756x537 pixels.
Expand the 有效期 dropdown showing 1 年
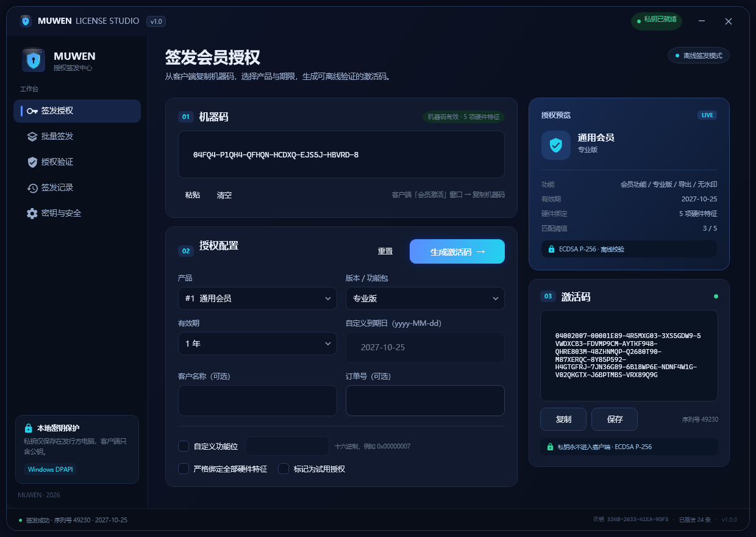pos(257,344)
